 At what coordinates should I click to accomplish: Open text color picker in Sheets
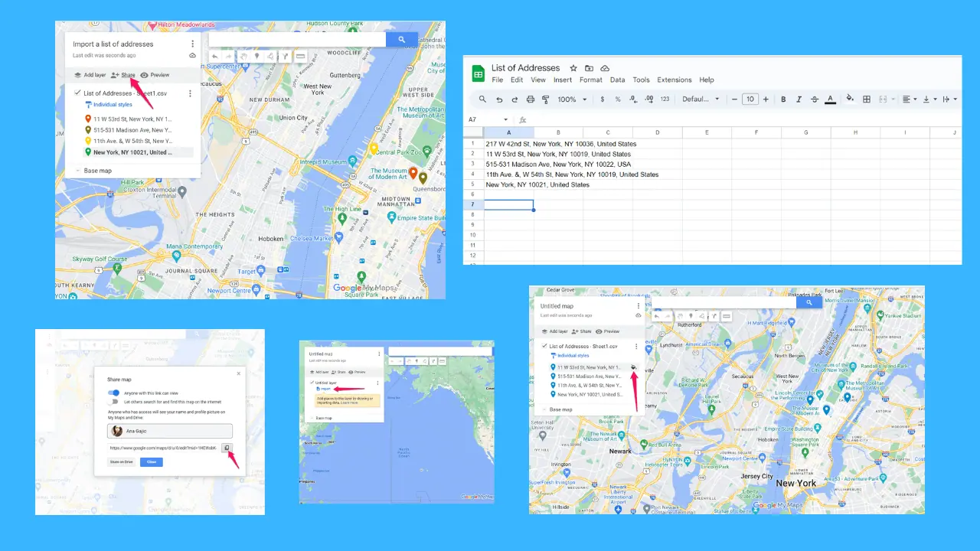pyautogui.click(x=830, y=99)
